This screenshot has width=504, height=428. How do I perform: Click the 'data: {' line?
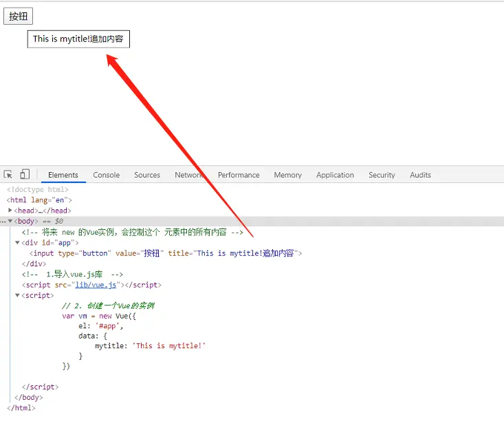click(x=93, y=336)
